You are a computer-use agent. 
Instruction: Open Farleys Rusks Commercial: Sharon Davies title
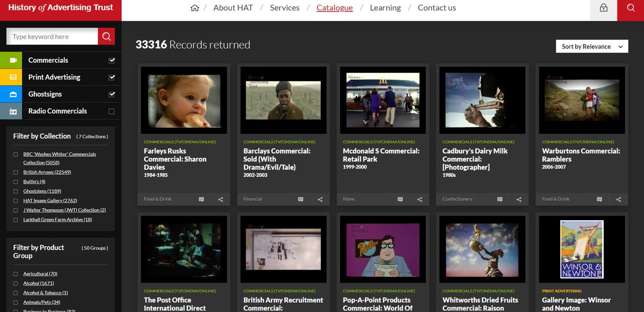(x=175, y=159)
